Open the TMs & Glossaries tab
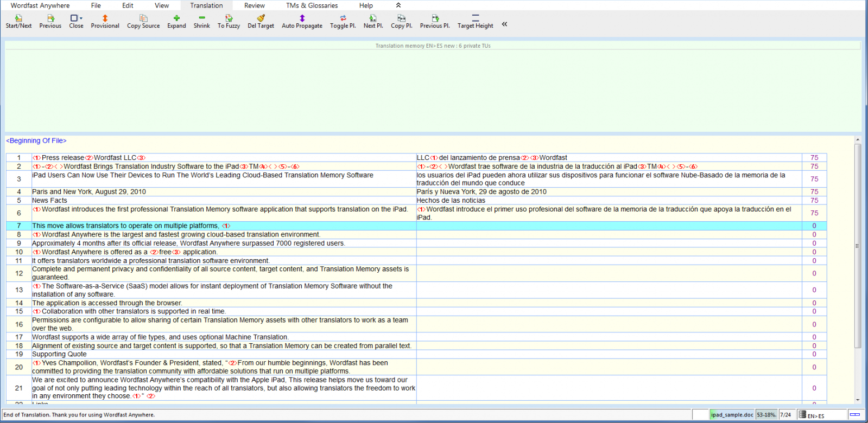The height and width of the screenshot is (423, 868). [312, 5]
